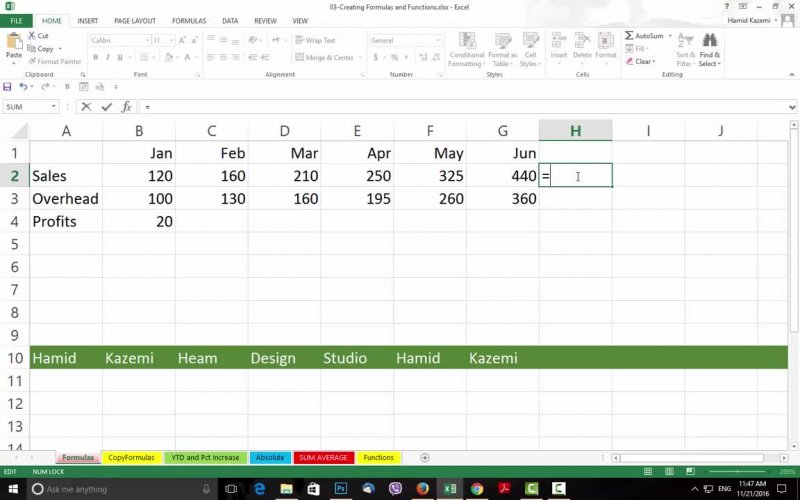Select the SUM AVERAGE sheet tab
Viewport: 800px width, 500px height.
[322, 457]
